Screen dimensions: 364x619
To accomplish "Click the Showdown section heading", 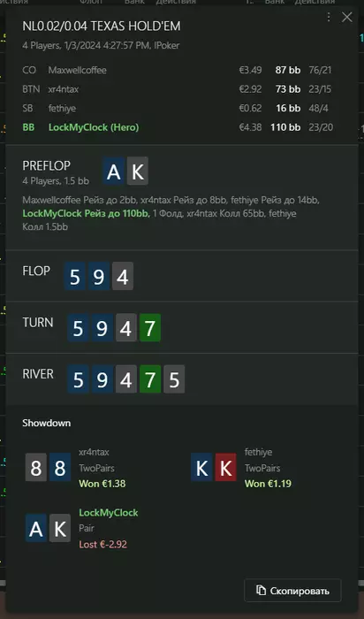I will pos(47,424).
